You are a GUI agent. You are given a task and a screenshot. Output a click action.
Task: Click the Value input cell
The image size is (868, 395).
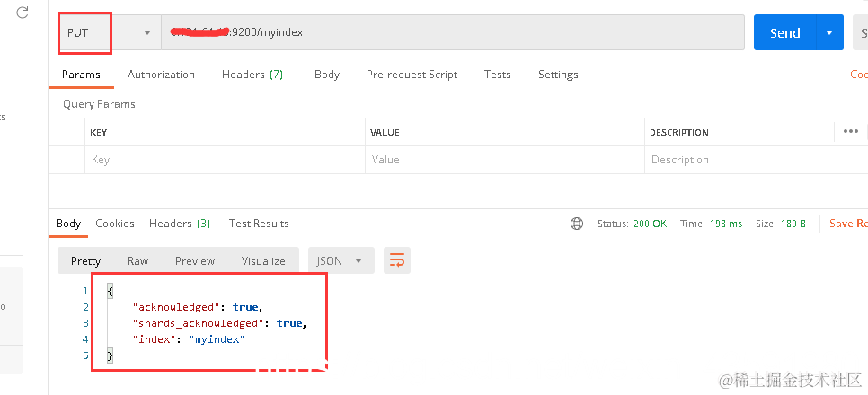505,160
